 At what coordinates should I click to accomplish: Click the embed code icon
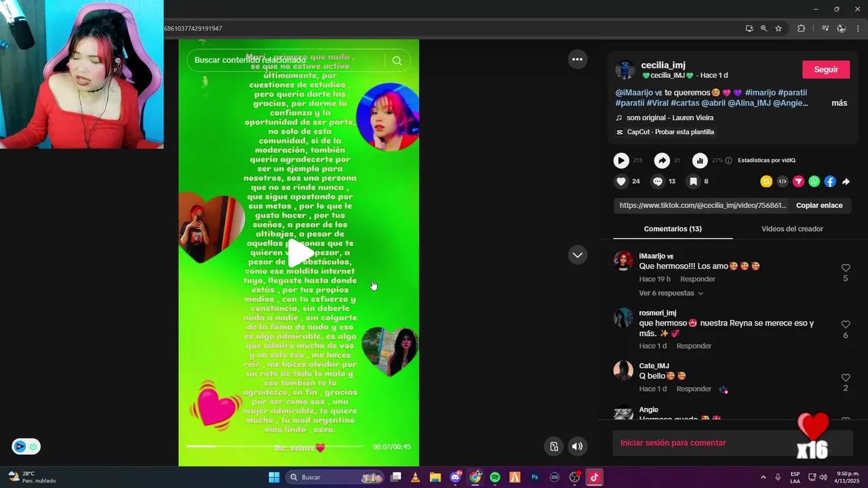point(783,182)
